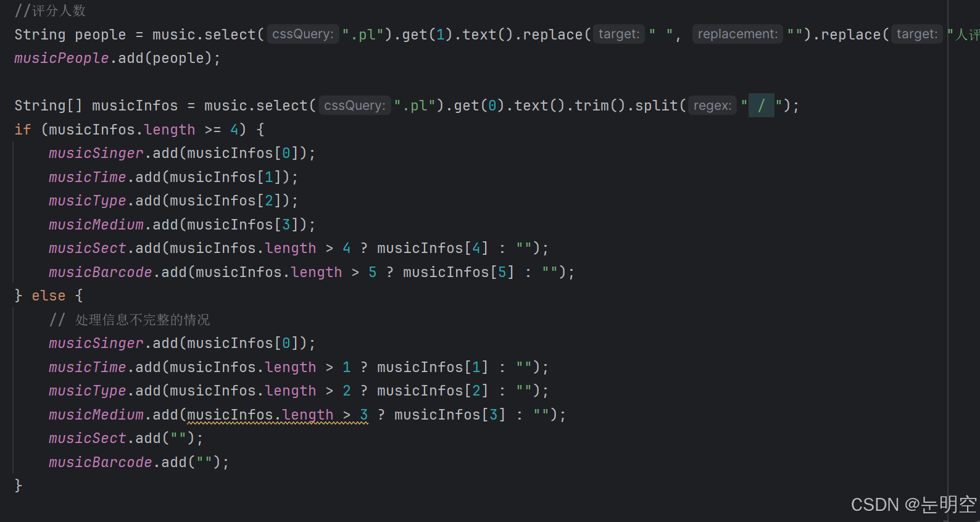Click musicSect.add("") line
The height and width of the screenshot is (522, 980).
click(x=126, y=438)
